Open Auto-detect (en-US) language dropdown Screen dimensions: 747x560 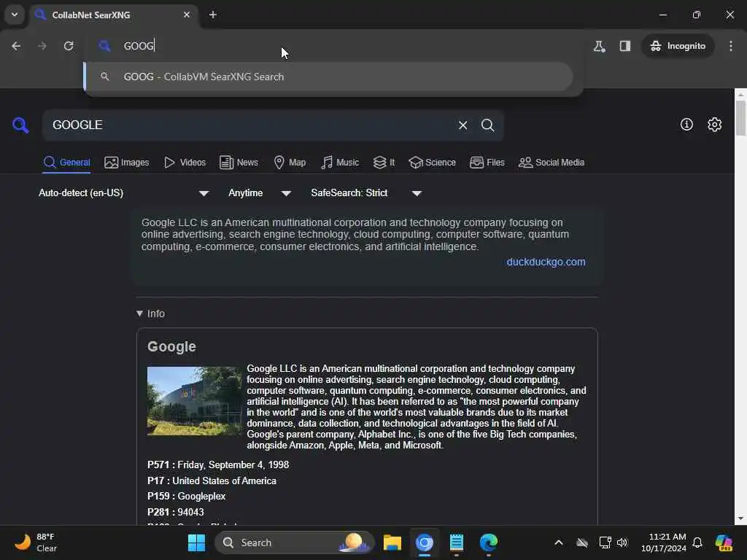pyautogui.click(x=123, y=192)
